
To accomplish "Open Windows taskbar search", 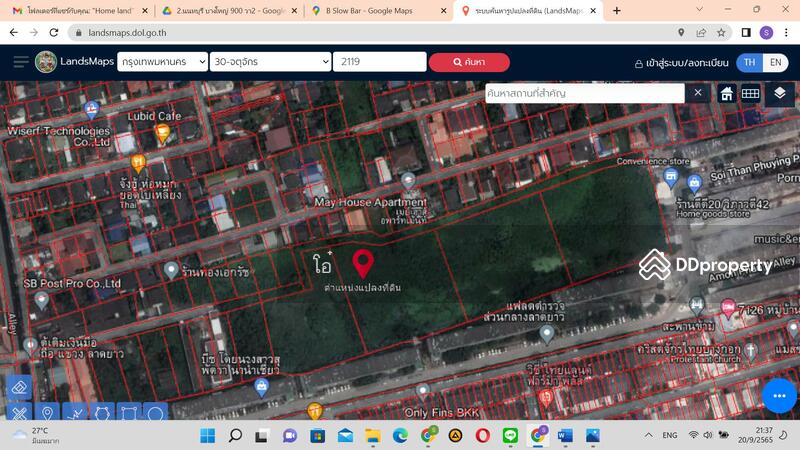I will click(235, 435).
